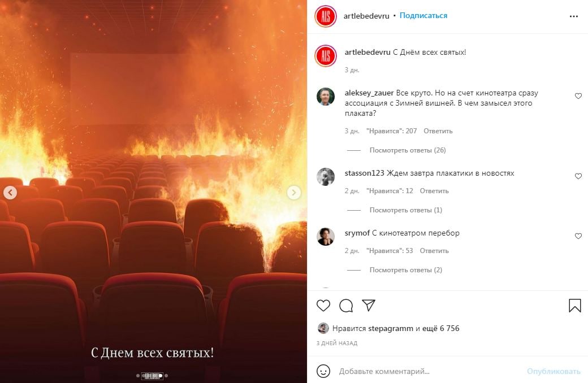
Task: Expand two replies under srymof comment
Action: click(406, 270)
